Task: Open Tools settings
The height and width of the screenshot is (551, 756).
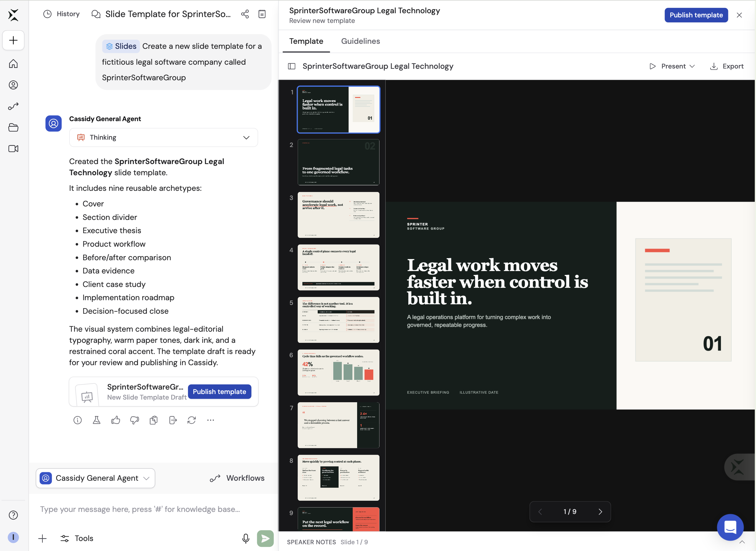Action: [77, 538]
